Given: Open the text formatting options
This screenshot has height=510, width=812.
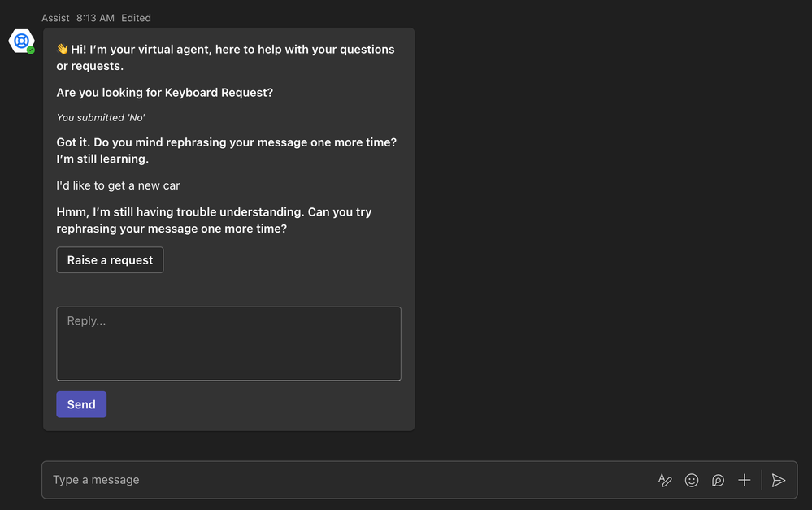Looking at the screenshot, I should click(x=665, y=480).
